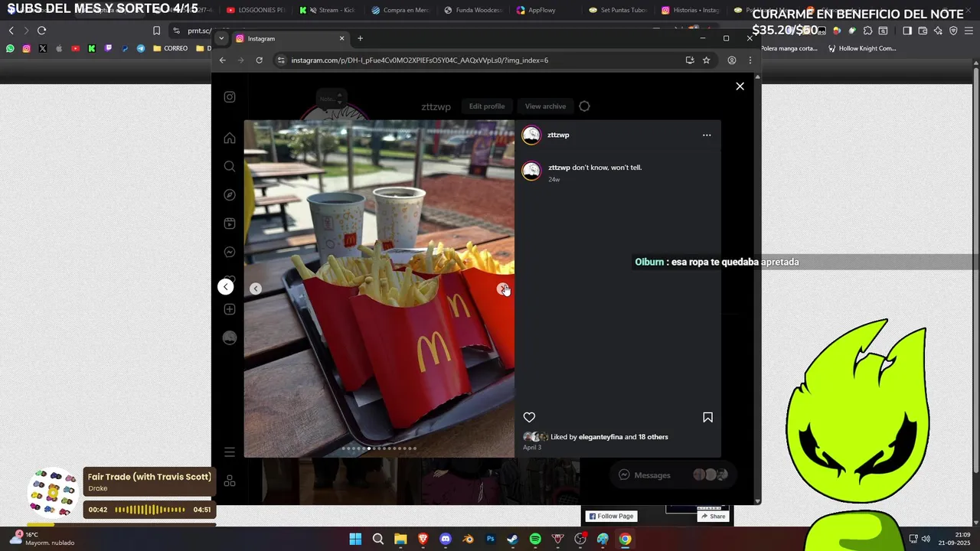
Task: Open the Explore compass icon
Action: (230, 195)
